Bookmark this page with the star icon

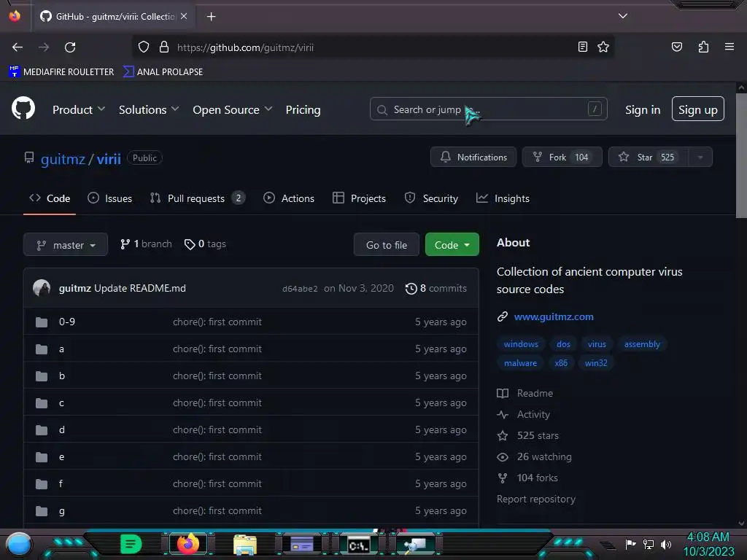click(x=603, y=47)
